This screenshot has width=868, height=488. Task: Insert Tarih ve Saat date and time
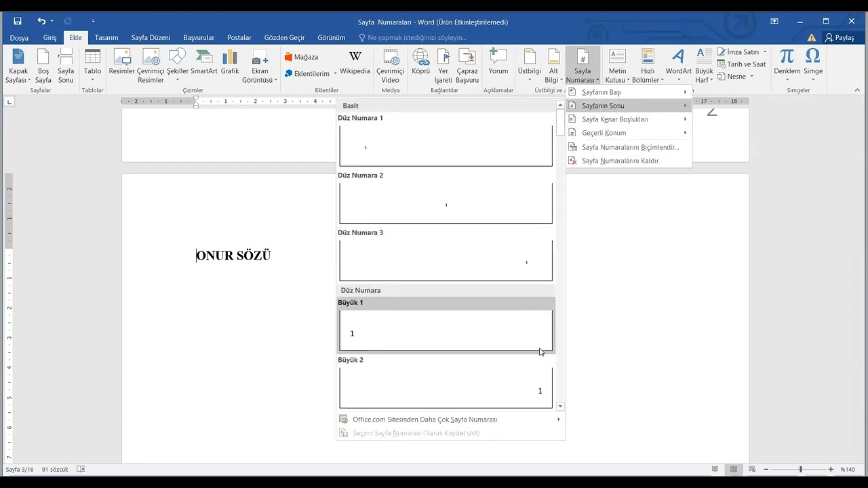point(742,64)
